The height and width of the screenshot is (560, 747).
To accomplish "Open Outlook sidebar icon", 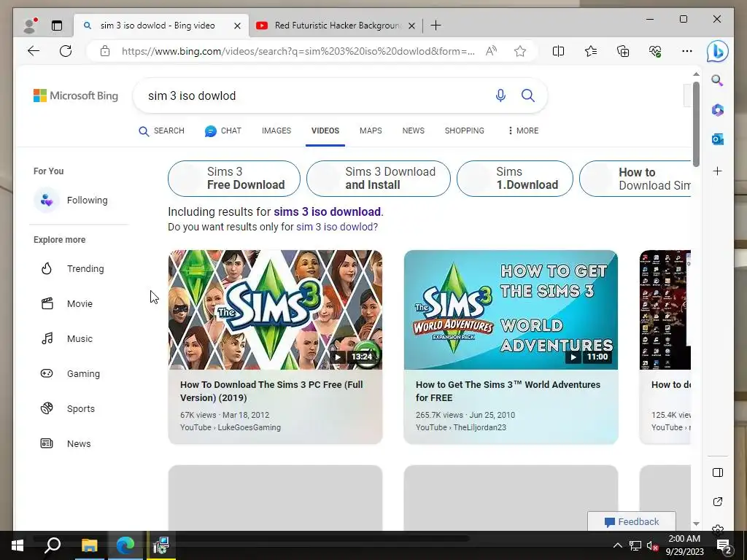I will pyautogui.click(x=718, y=139).
